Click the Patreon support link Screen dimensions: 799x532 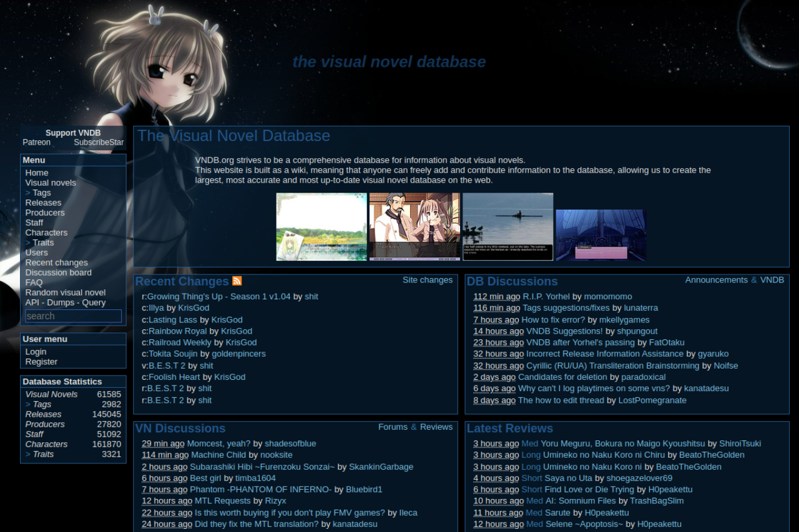tap(37, 142)
